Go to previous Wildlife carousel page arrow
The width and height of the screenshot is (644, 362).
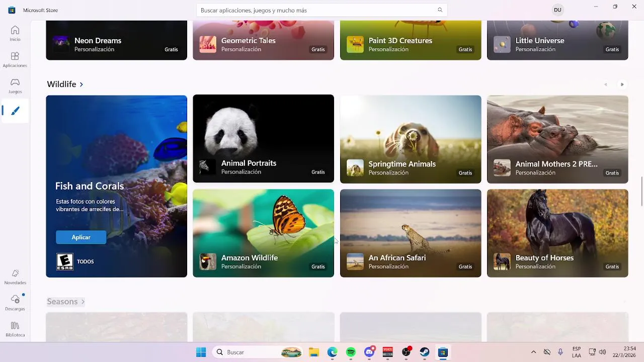[x=606, y=84]
